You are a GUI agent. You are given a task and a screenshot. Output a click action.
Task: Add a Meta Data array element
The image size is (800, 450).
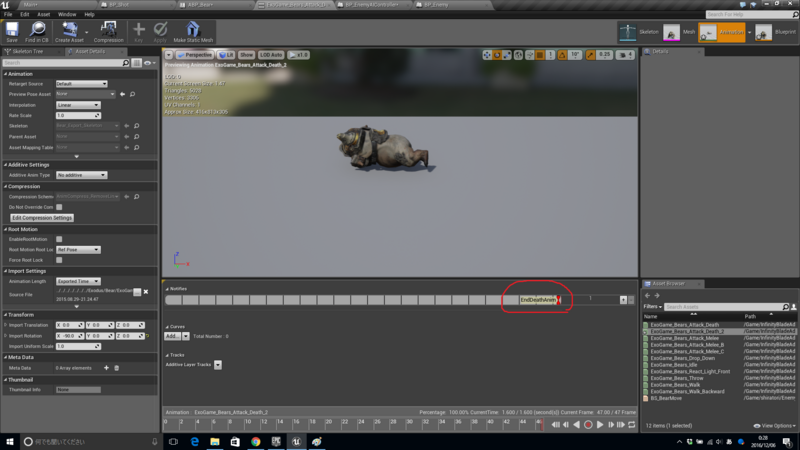[x=106, y=368]
